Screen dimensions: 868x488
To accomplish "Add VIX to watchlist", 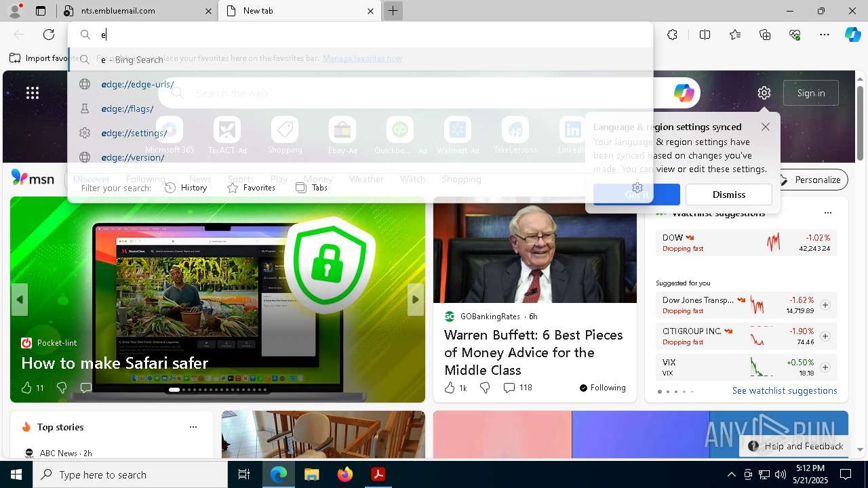I will (x=825, y=367).
